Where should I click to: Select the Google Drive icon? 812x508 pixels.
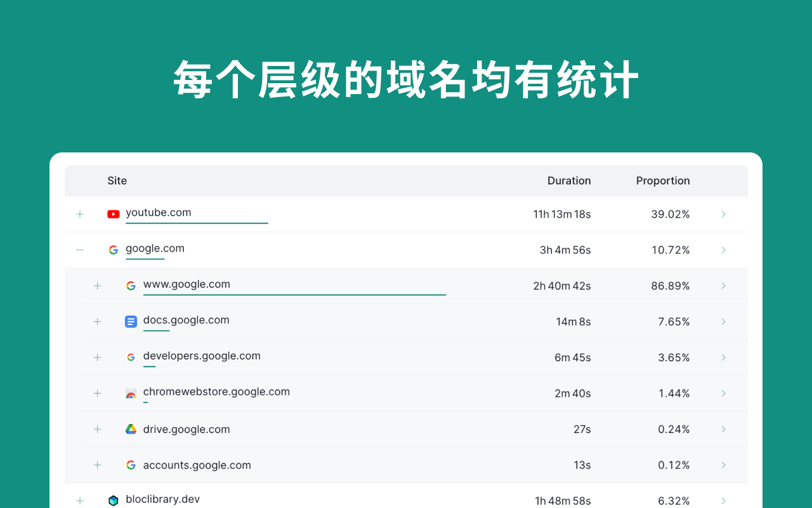click(x=131, y=429)
